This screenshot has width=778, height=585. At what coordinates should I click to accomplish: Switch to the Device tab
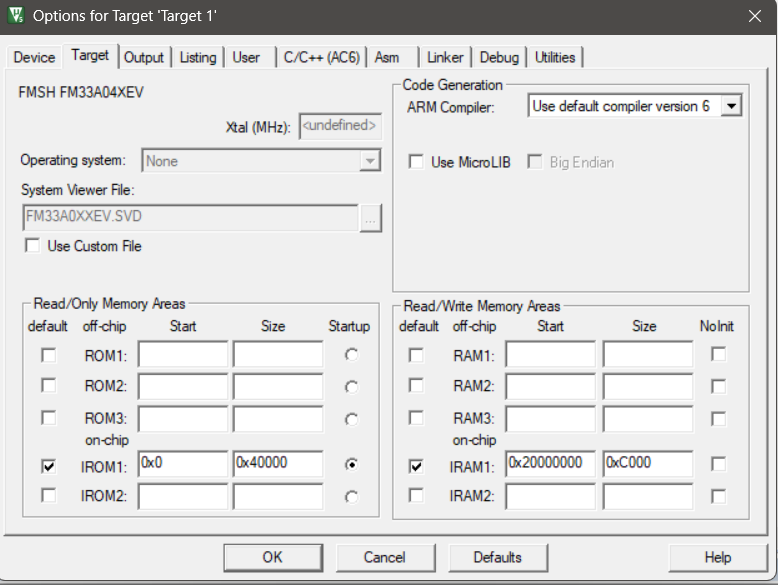click(x=34, y=58)
